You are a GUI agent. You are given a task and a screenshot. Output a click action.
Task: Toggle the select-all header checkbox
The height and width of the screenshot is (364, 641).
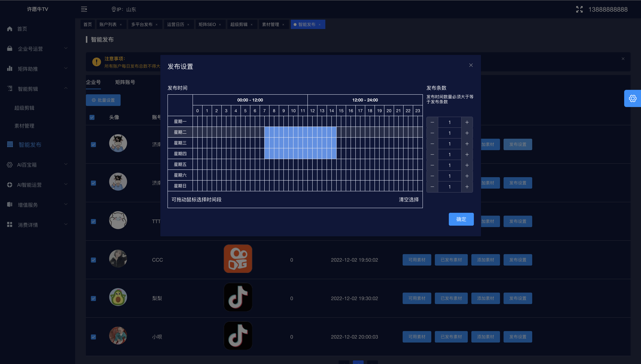92,118
